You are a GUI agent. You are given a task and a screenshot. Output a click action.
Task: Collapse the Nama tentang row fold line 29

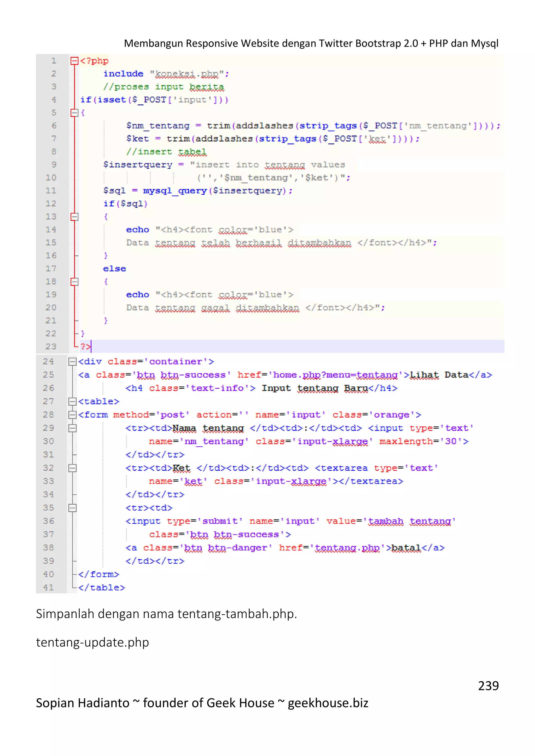72,428
